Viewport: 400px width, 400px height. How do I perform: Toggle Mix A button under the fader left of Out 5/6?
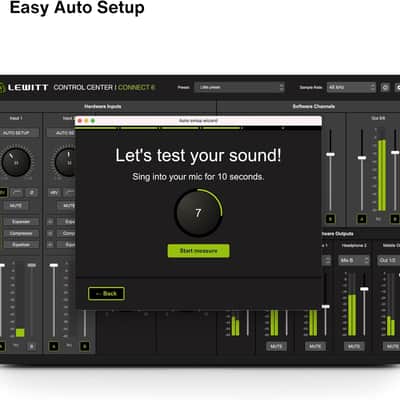330,219
